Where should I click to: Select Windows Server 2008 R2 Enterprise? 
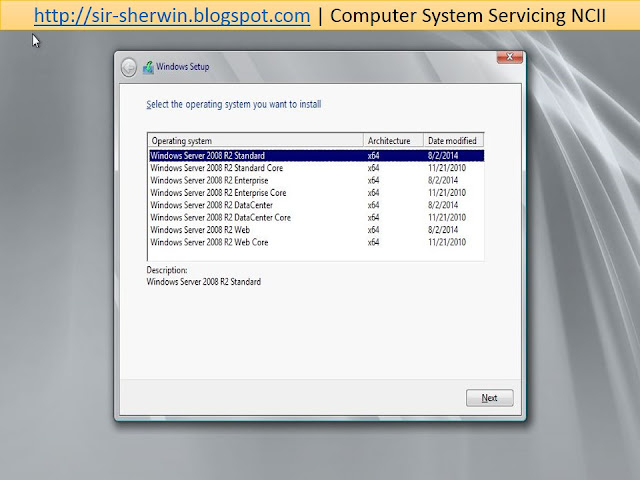tap(316, 180)
